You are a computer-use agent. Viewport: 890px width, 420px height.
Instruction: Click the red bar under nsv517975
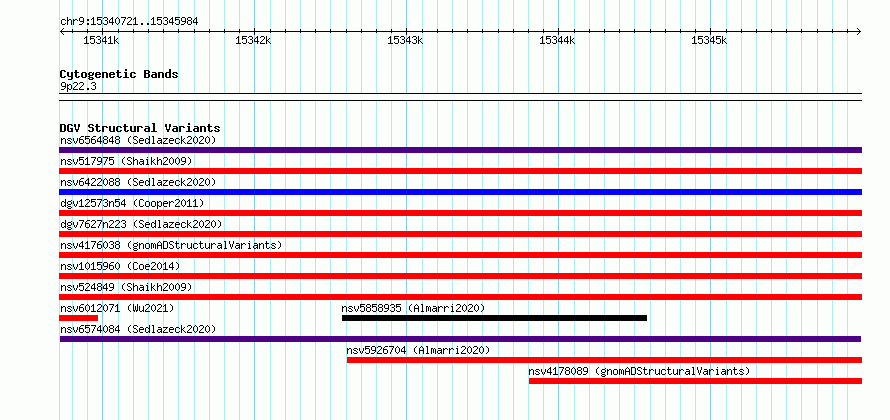pyautogui.click(x=460, y=171)
